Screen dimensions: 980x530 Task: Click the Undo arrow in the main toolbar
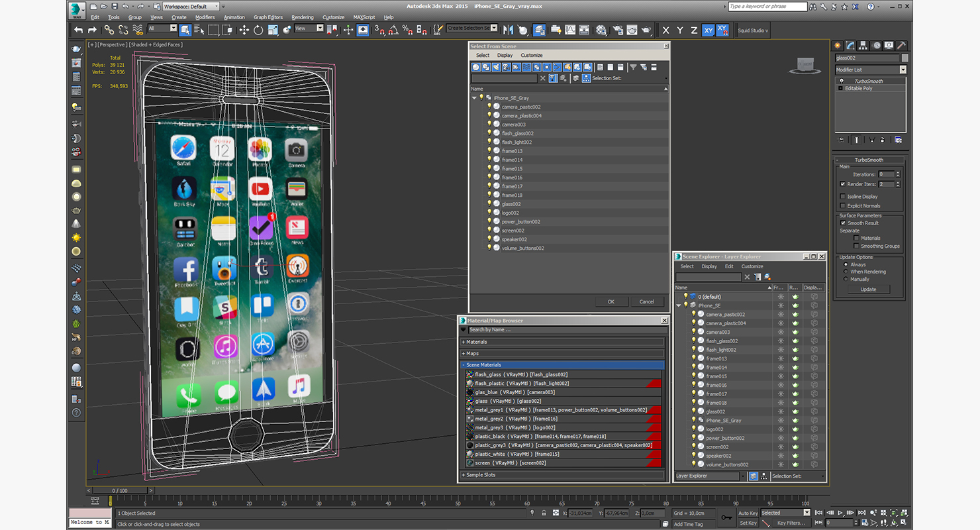pos(79,30)
